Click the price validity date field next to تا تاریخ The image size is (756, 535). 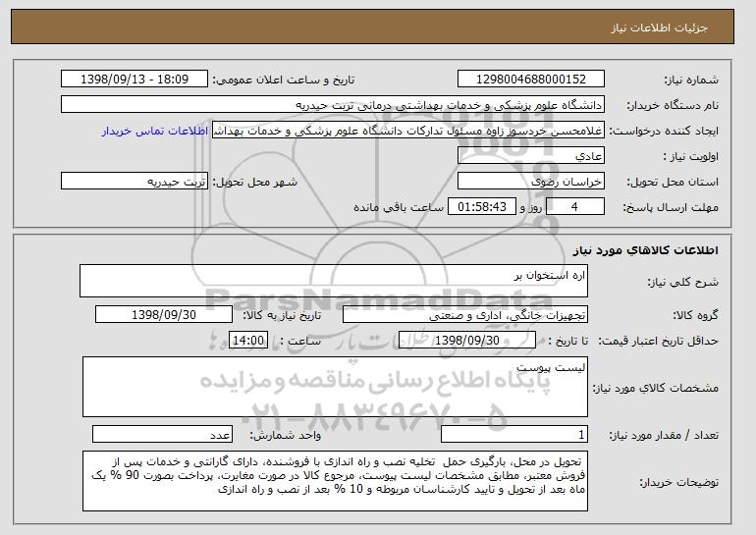pos(467,341)
